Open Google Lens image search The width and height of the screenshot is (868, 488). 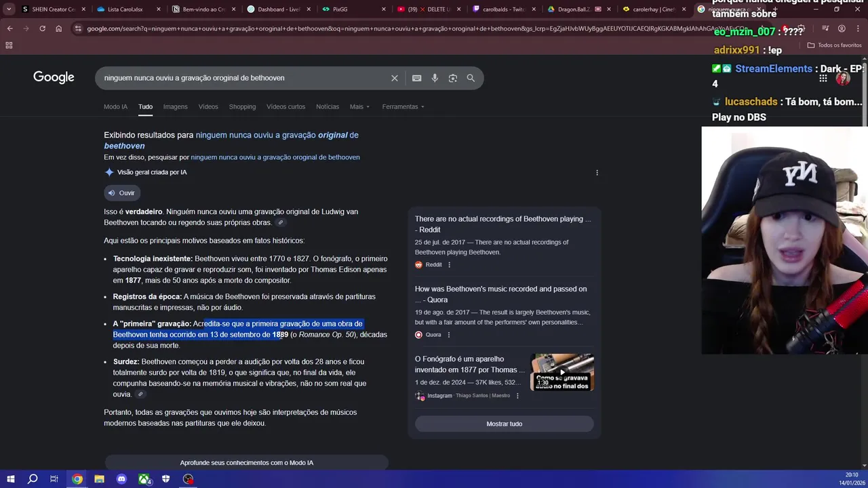point(453,78)
